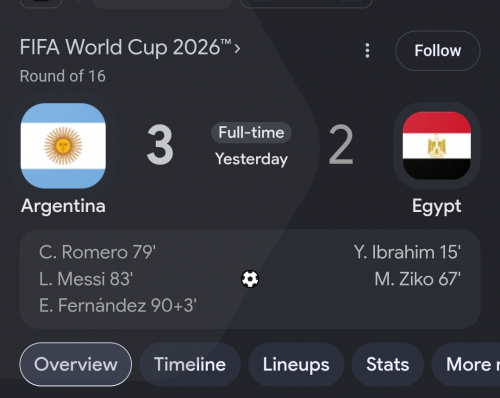Click scorer E. Fernández 90+3'
The width and height of the screenshot is (500, 398).
coord(118,305)
